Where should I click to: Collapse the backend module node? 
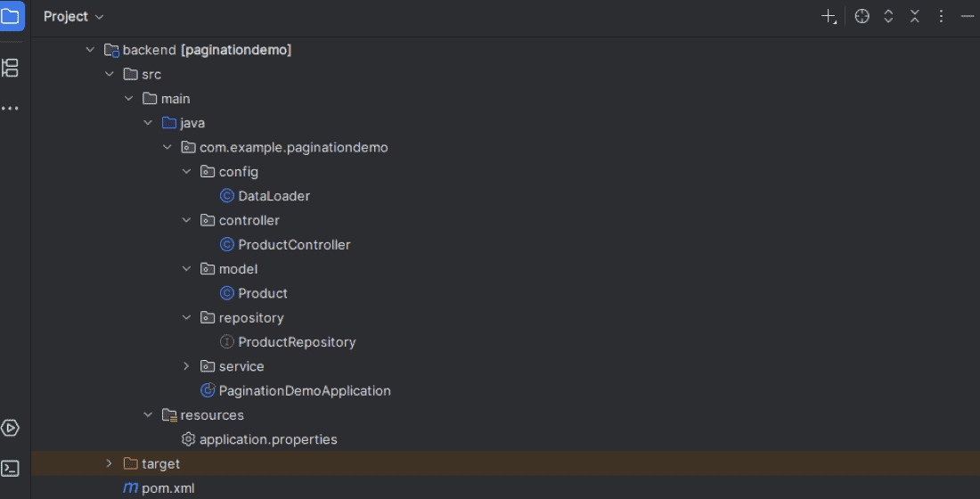click(90, 49)
